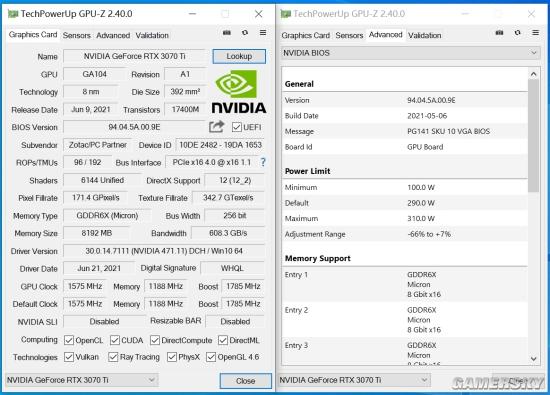Click scroll down arrow in Advanced panel
Image resolution: width=550 pixels, height=395 pixels.
[x=534, y=359]
